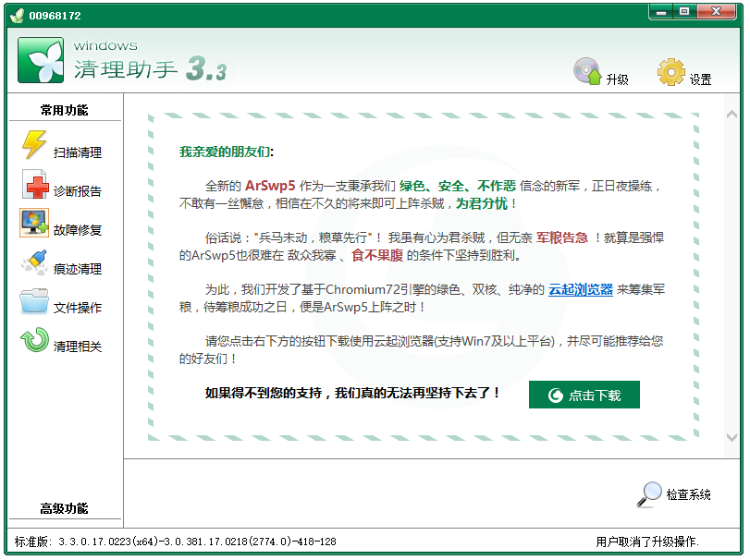750x560 pixels.
Task: Click the 为君分忧 green text
Action: (482, 203)
